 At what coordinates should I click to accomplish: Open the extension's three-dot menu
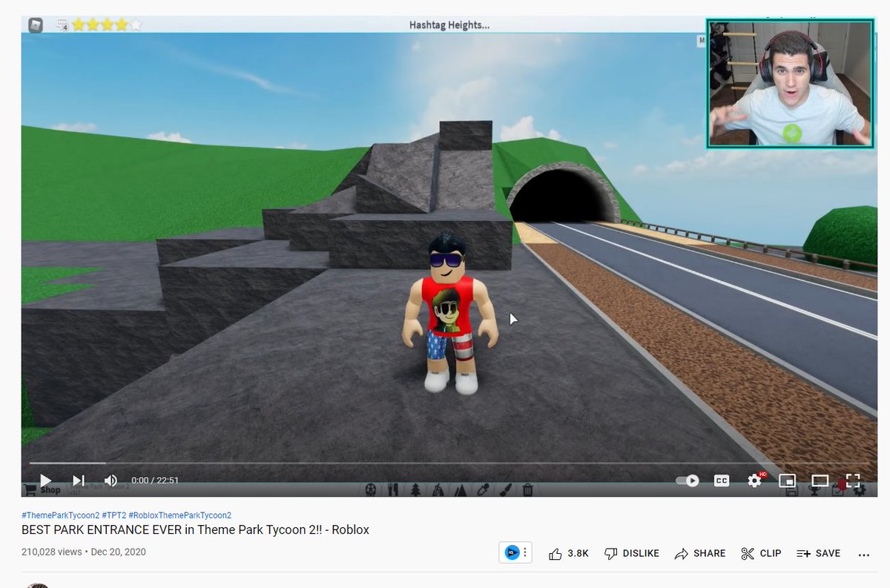coord(525,552)
